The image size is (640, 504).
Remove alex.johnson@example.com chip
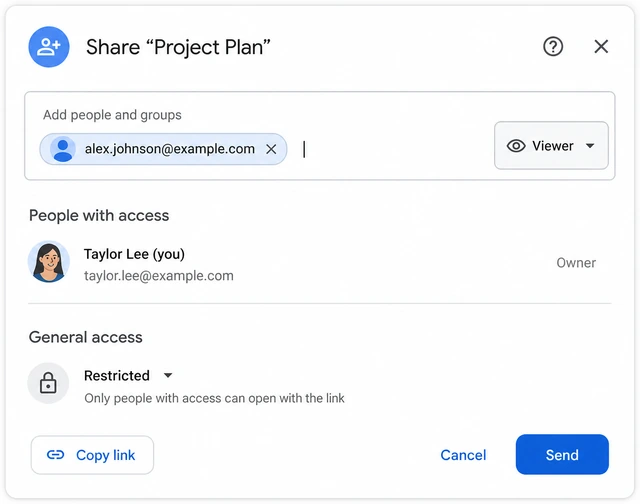point(271,149)
